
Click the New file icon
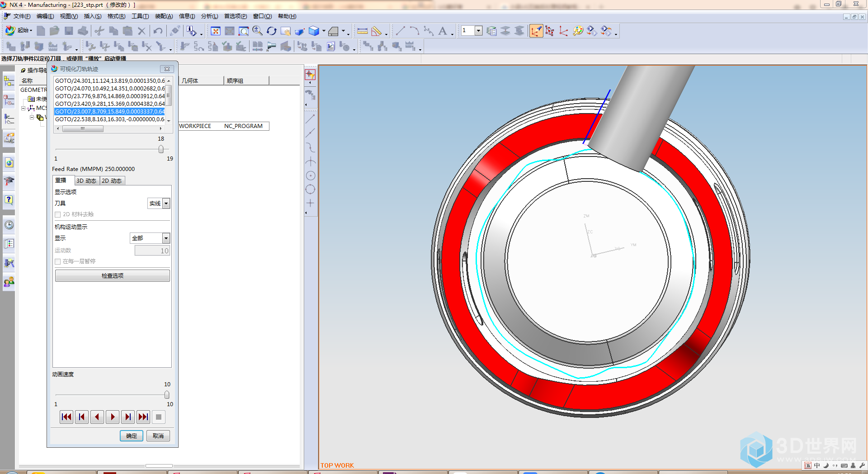pos(41,31)
